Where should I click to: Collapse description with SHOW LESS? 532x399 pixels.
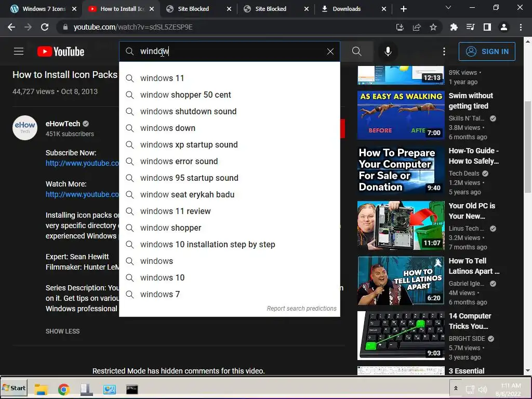63,331
